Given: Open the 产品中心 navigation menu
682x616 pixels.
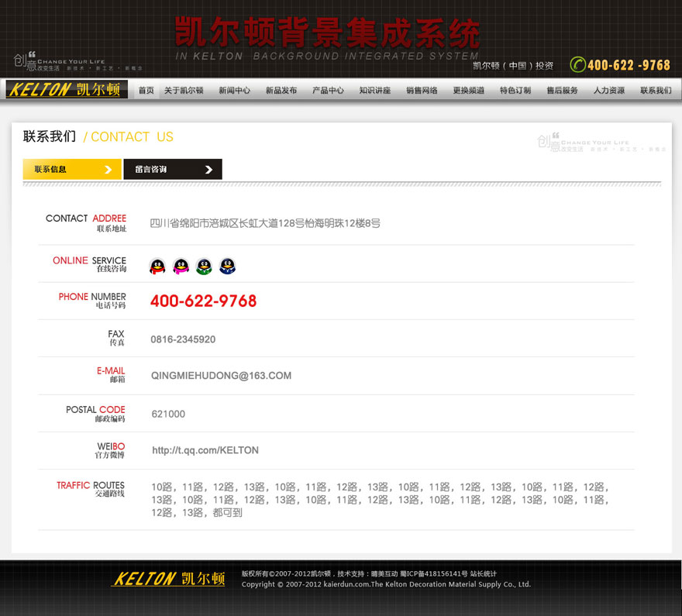Looking at the screenshot, I should pos(328,90).
